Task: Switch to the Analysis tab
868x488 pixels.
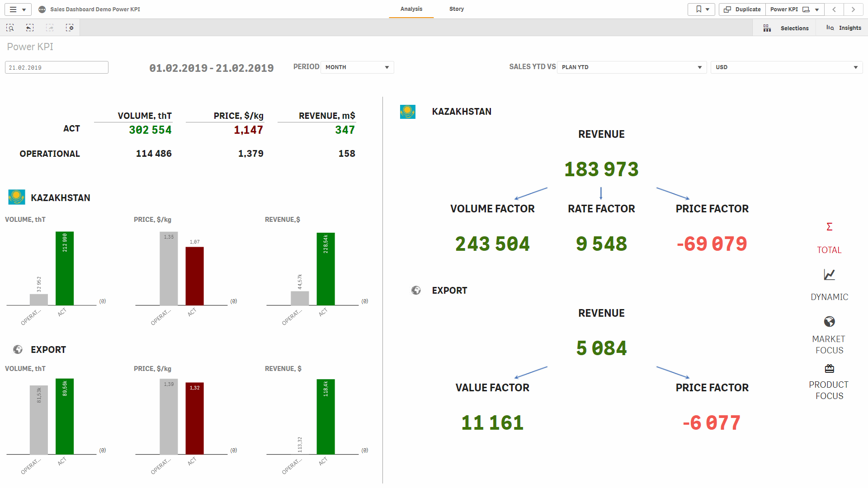Action: (x=411, y=9)
